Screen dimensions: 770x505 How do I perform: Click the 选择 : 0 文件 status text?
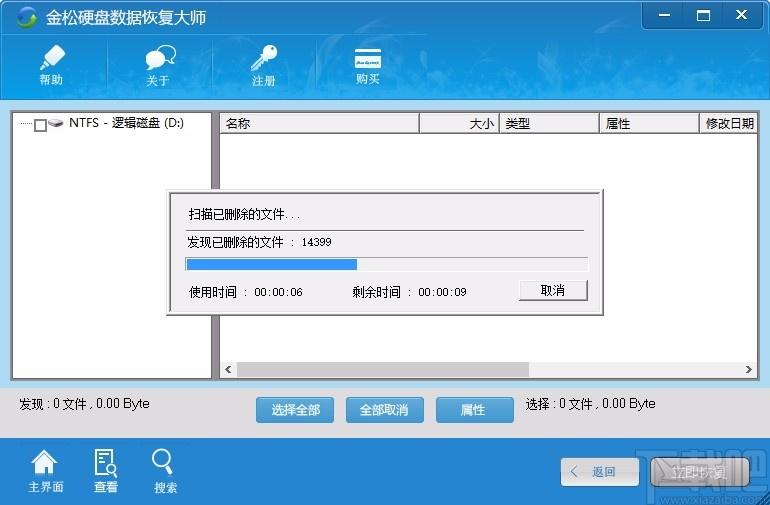point(590,404)
